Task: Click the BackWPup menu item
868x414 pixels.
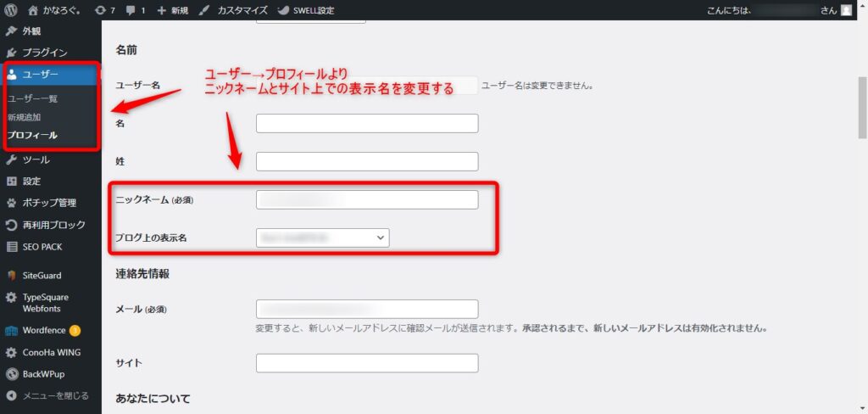Action: (x=46, y=373)
